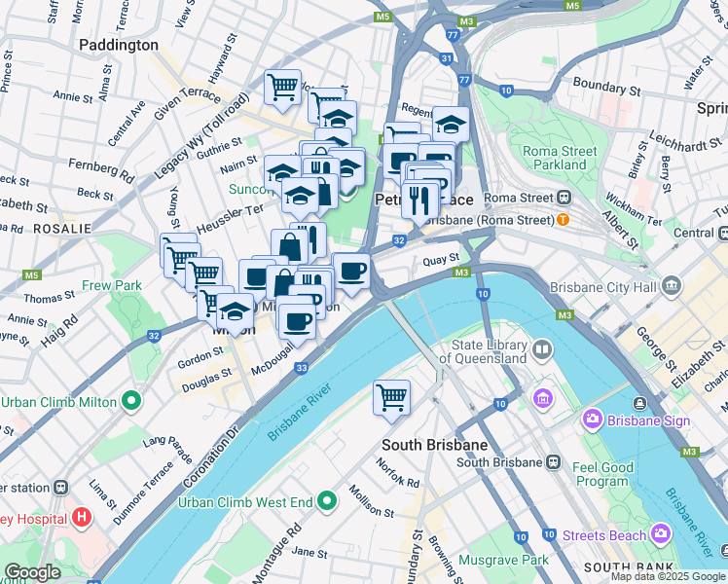Open the Google logo link
728x584 pixels.
point(32,572)
